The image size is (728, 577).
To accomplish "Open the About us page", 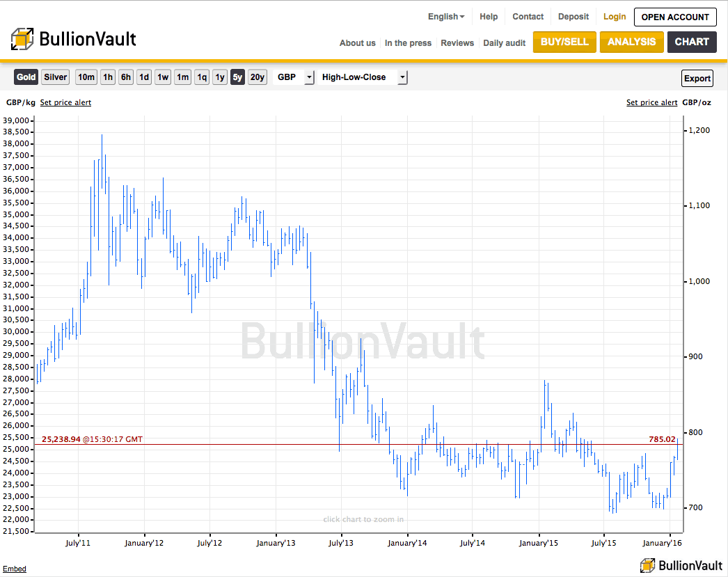I will coord(358,42).
